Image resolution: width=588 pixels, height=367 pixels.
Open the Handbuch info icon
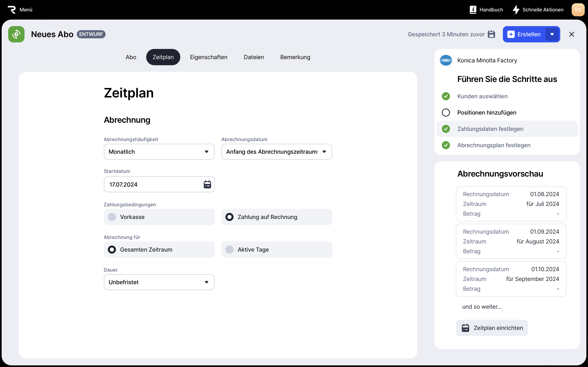click(473, 10)
